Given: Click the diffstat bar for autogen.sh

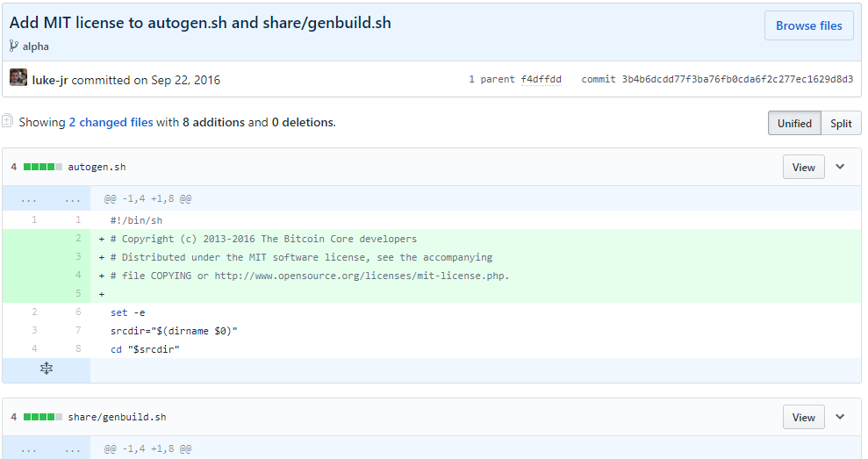Looking at the screenshot, I should tap(43, 167).
